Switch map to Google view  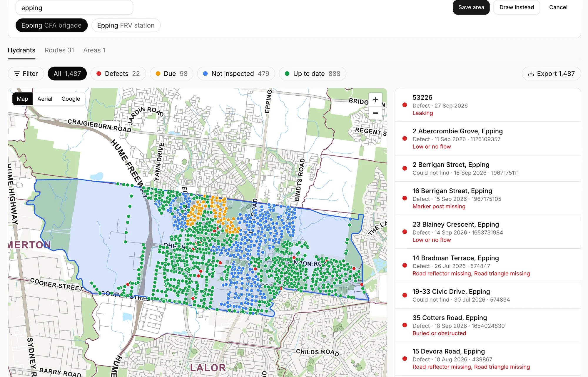71,99
